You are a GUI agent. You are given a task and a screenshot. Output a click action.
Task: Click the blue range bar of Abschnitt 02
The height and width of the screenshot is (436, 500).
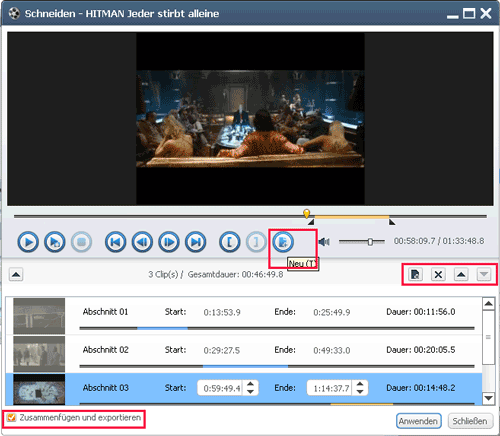point(245,366)
